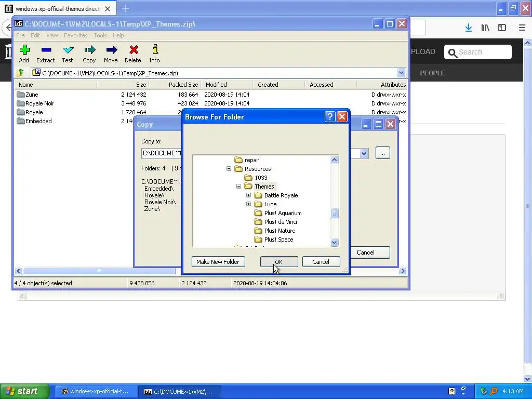Click the webpage Search input box

point(478,52)
